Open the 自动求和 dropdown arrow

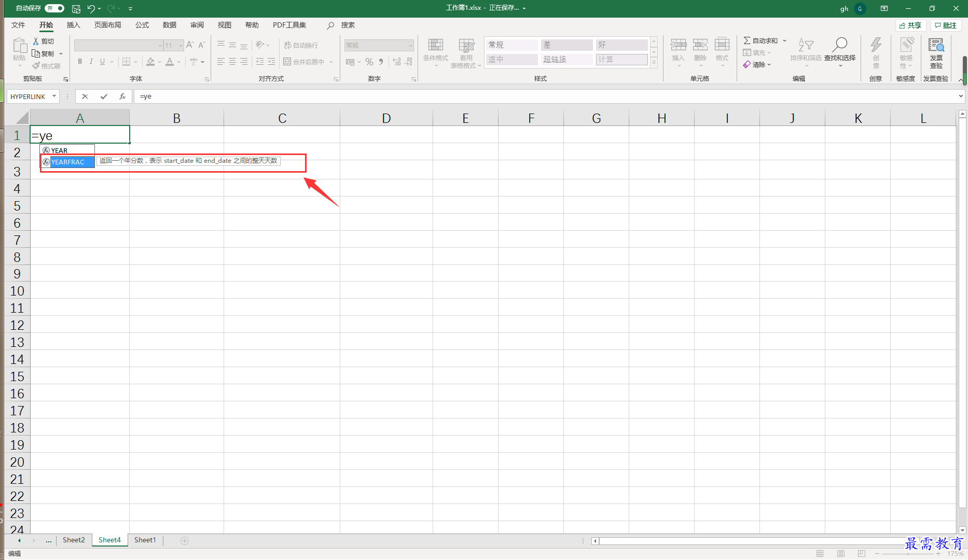pyautogui.click(x=784, y=40)
